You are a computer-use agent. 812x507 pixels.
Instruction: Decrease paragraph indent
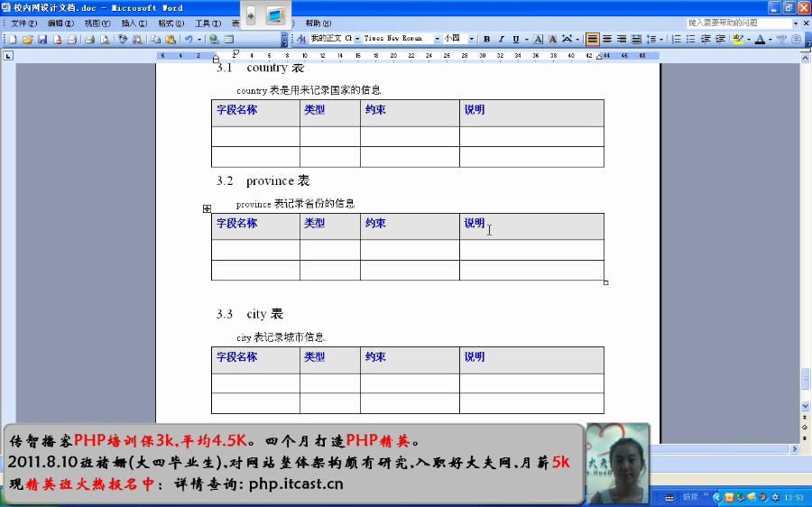click(706, 39)
